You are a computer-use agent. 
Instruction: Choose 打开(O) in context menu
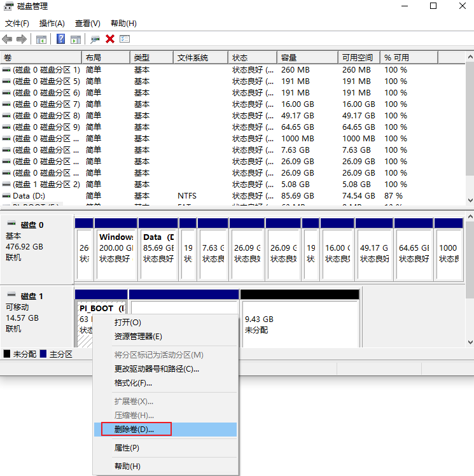165,323
